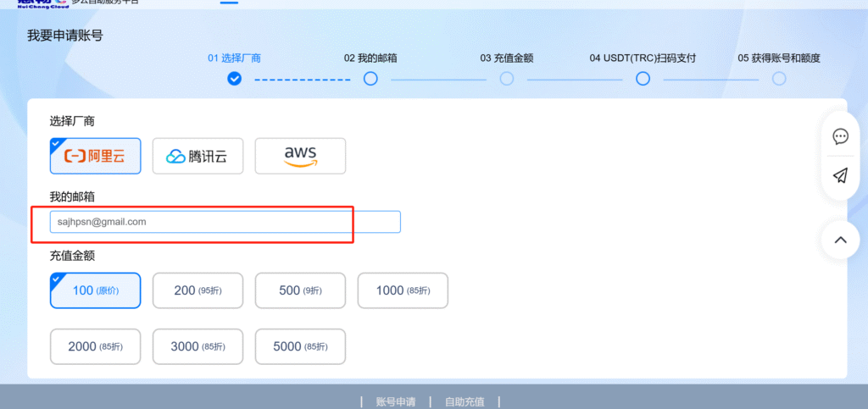Image resolution: width=868 pixels, height=409 pixels.
Task: Click the 我的邮箱 email input field
Action: [x=225, y=222]
